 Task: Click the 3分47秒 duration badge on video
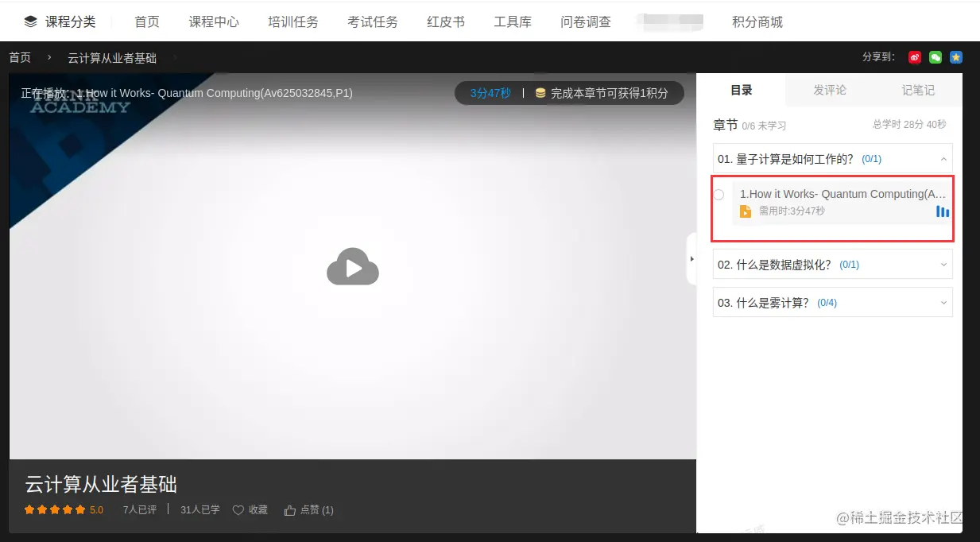490,93
